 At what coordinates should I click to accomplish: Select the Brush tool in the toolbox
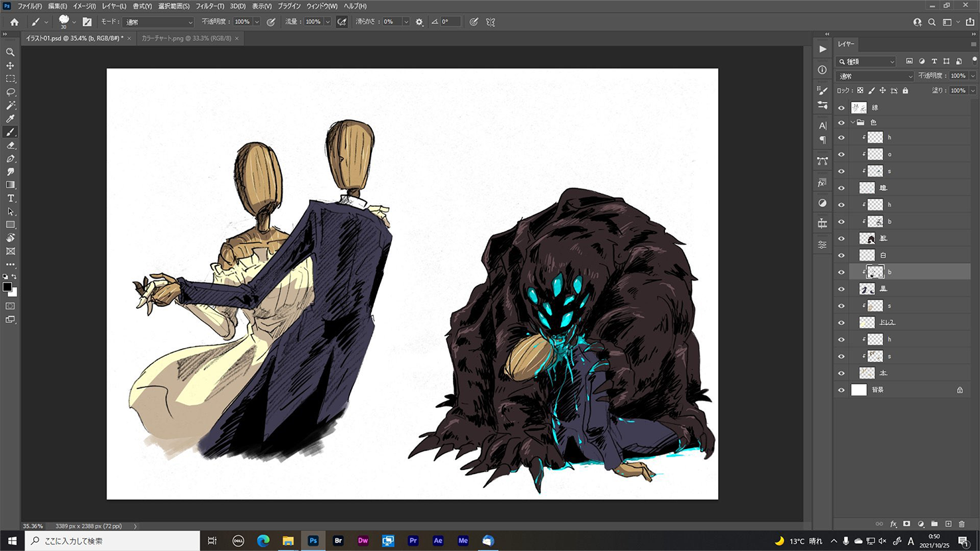coord(10,132)
